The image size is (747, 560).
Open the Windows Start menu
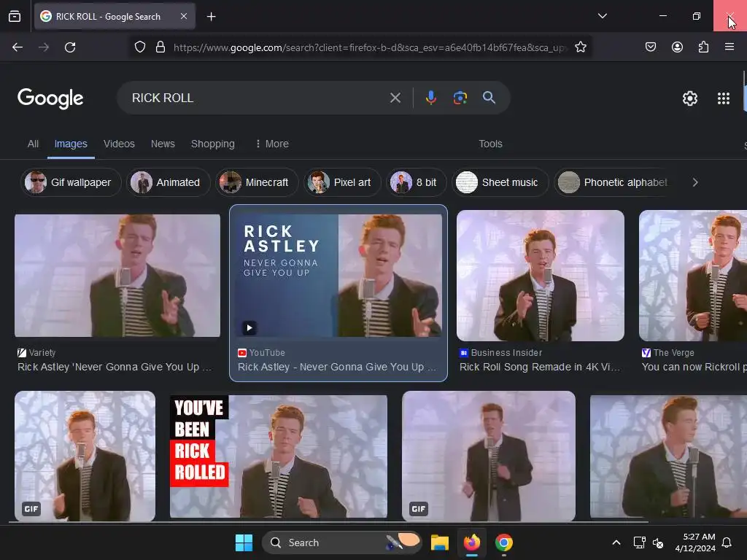pos(244,542)
